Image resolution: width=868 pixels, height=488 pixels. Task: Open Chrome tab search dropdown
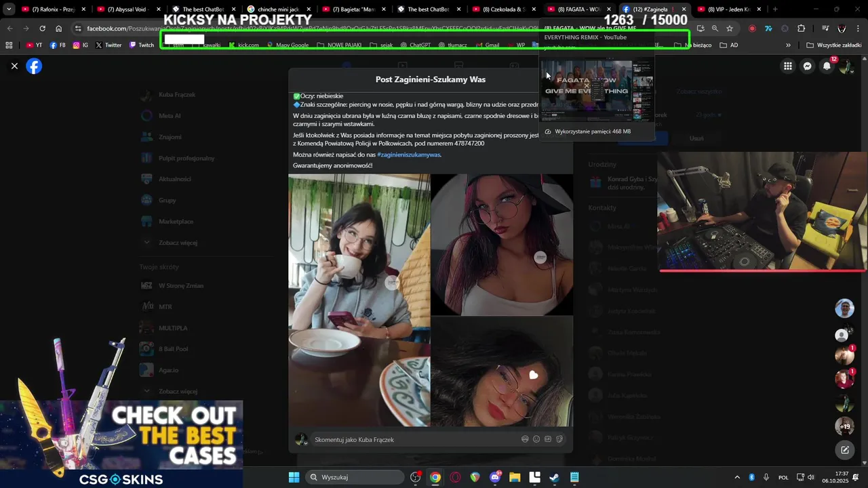pyautogui.click(x=9, y=9)
